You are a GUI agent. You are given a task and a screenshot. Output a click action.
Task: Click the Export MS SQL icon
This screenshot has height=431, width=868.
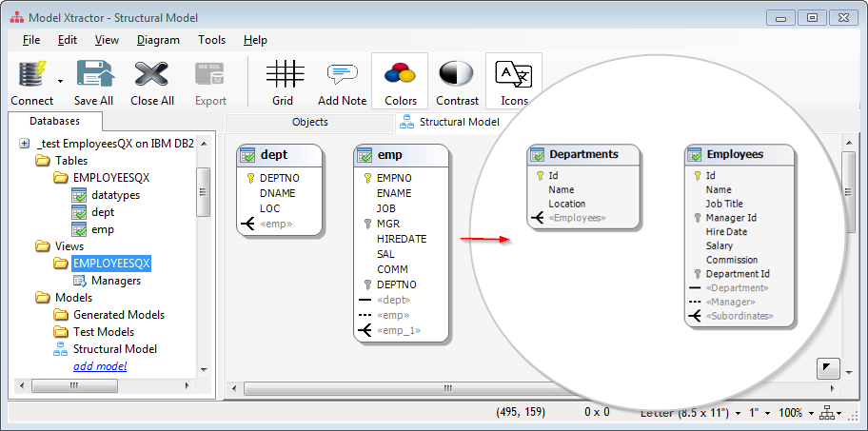(210, 75)
